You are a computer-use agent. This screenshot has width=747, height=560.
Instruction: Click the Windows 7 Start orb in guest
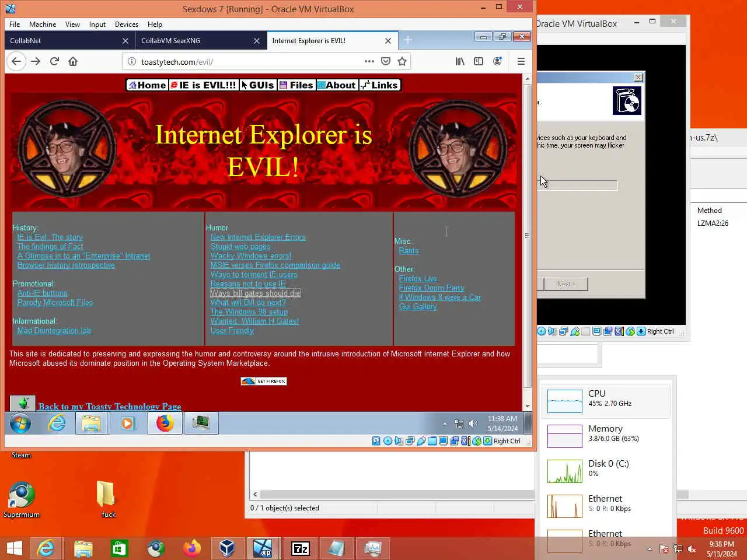coord(20,423)
